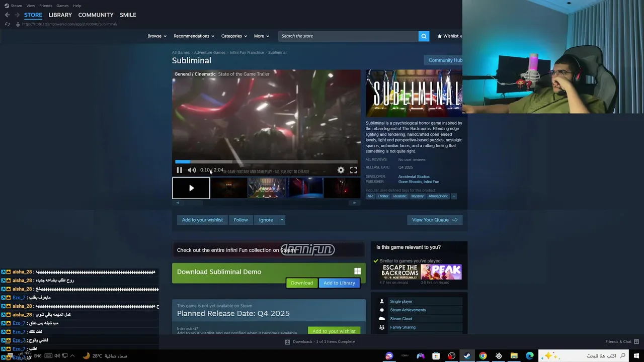Image resolution: width=644 pixels, height=362 pixels.
Task: Click the Steam Cloud icon
Action: click(382, 319)
